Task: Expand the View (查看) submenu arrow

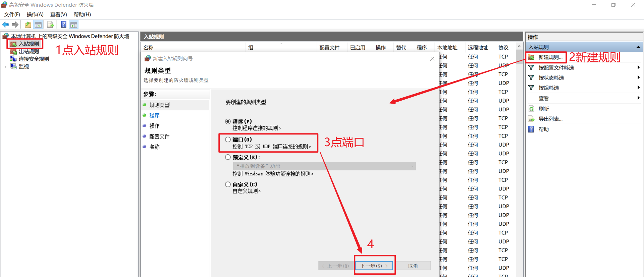Action: [x=638, y=98]
